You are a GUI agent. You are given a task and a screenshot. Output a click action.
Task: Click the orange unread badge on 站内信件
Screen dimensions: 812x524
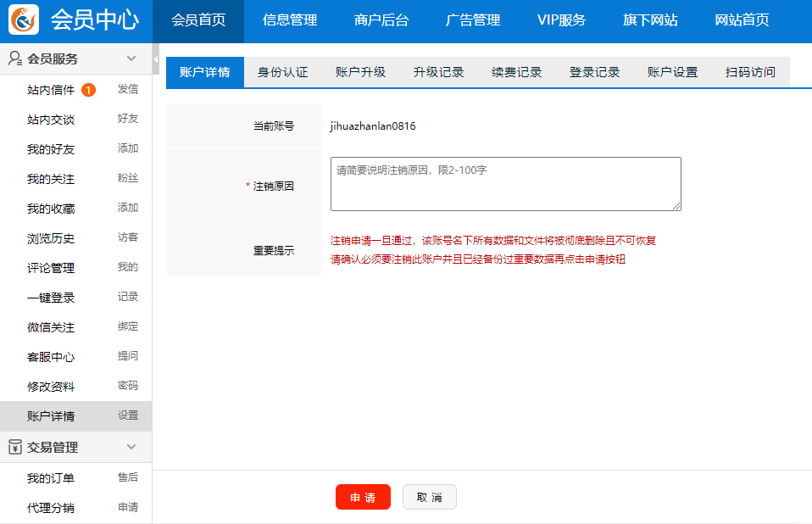[88, 90]
